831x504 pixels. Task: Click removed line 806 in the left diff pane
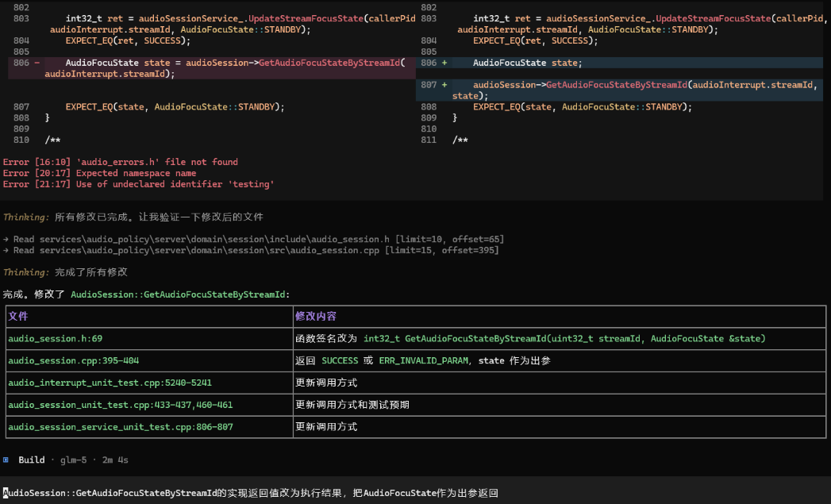212,68
